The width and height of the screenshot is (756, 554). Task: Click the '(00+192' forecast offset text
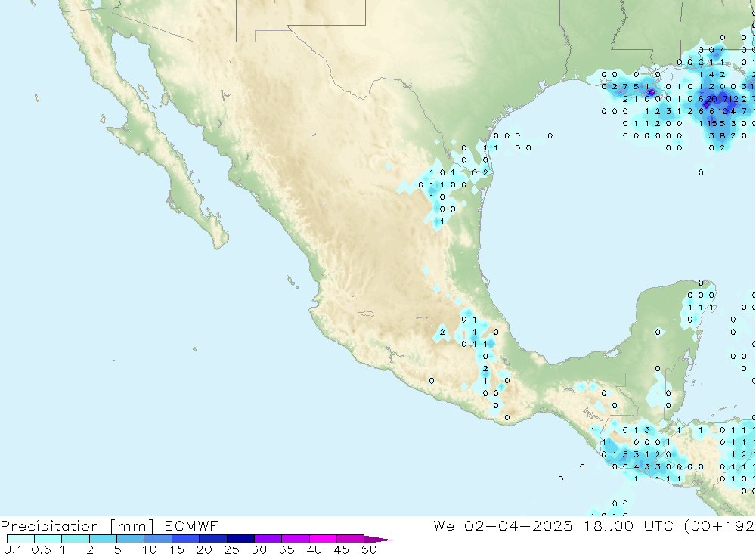[719, 526]
